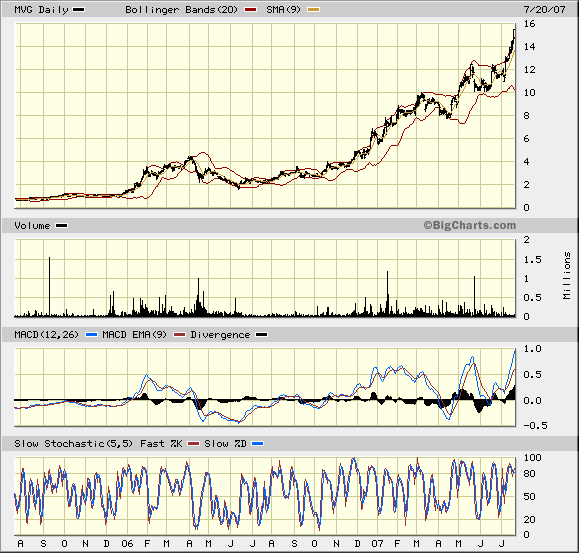Click the red Bollinger Bands legend swatch
The image size is (579, 553).
[x=250, y=10]
